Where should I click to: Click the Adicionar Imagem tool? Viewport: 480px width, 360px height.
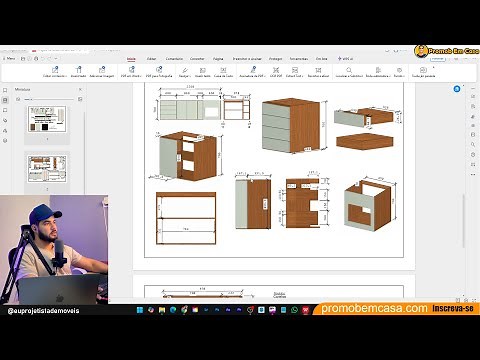click(102, 72)
